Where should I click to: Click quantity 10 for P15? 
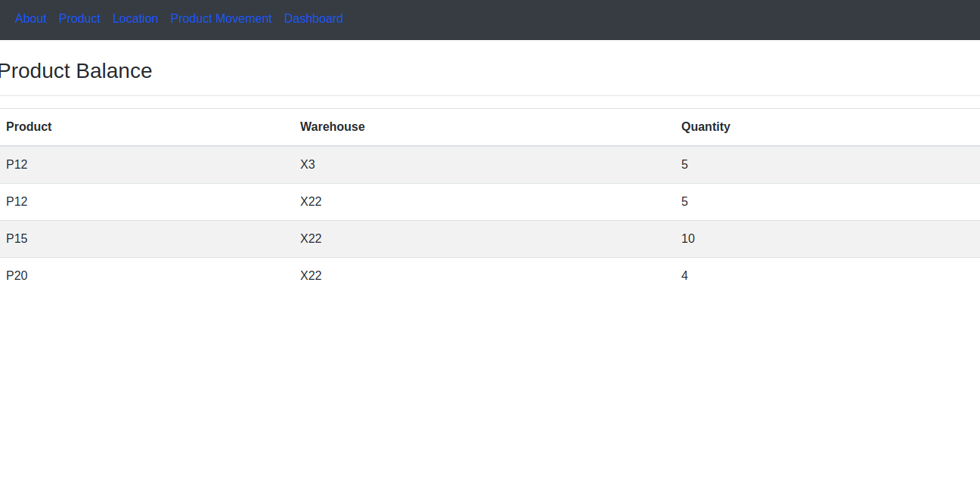pos(688,238)
